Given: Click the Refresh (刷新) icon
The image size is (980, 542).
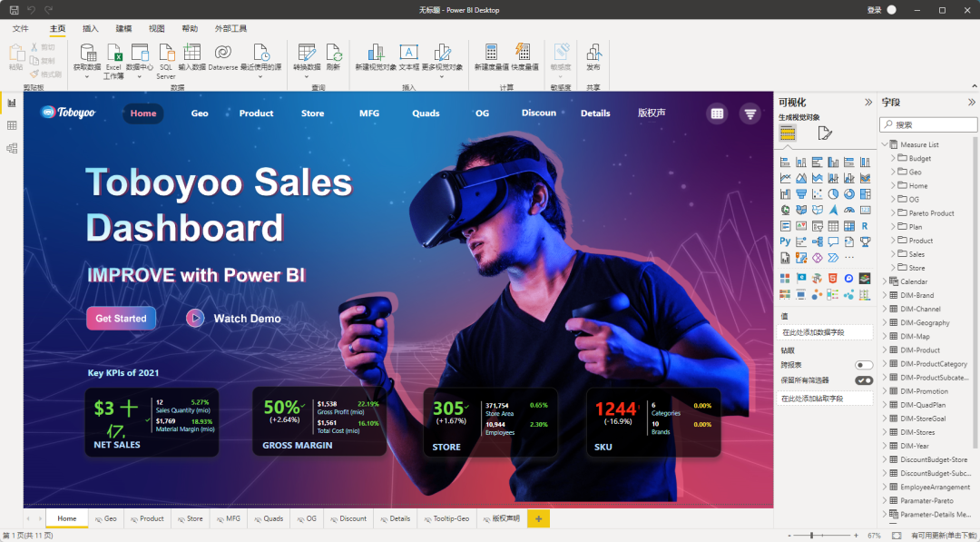Looking at the screenshot, I should pyautogui.click(x=333, y=52).
